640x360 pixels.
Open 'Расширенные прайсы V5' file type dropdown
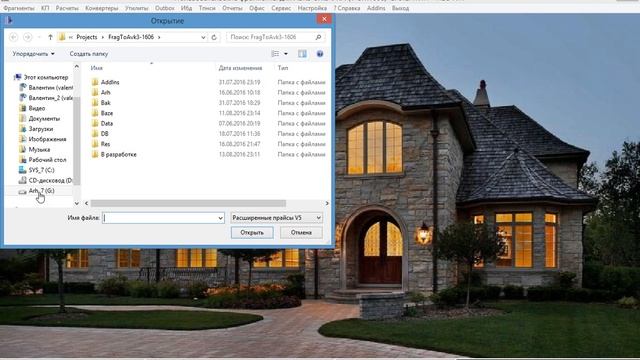click(276, 218)
